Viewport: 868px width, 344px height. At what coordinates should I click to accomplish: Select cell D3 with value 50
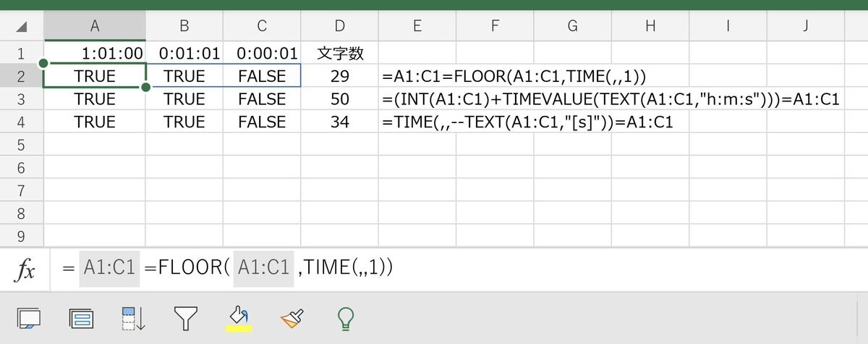pos(340,99)
